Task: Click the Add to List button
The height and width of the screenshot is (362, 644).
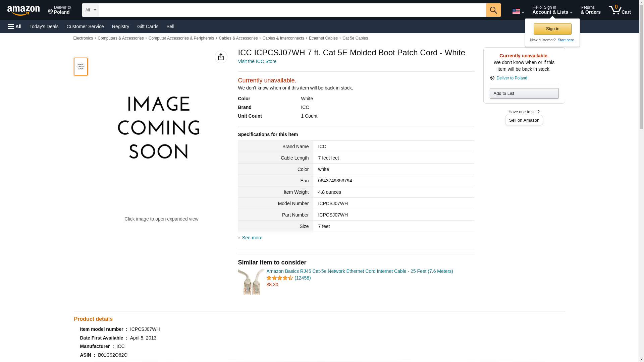Action: tap(524, 93)
